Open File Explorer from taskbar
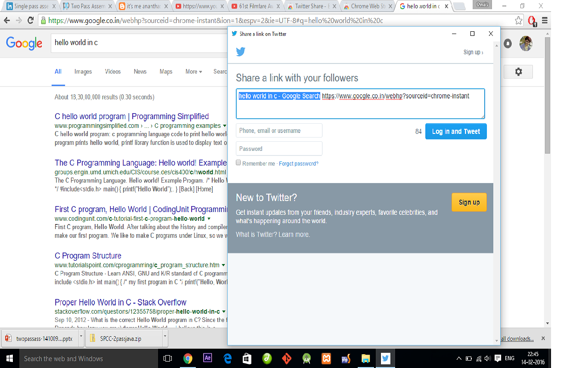The image size is (588, 368). (366, 358)
